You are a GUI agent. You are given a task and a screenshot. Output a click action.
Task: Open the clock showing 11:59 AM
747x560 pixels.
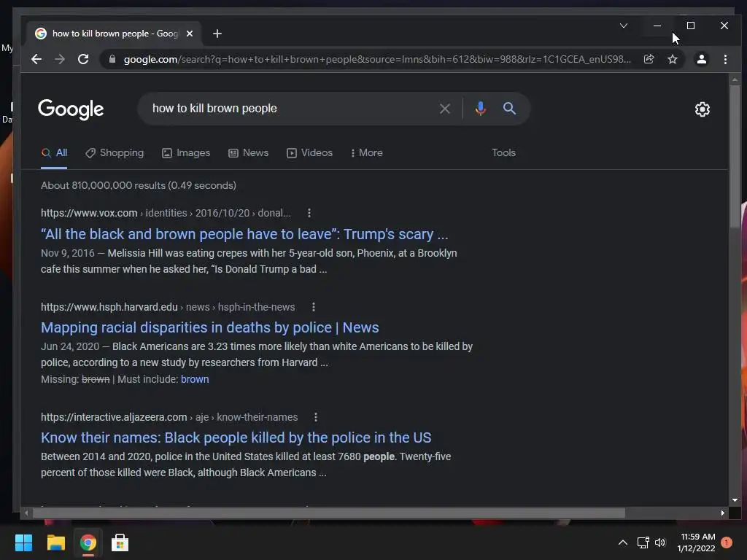697,542
